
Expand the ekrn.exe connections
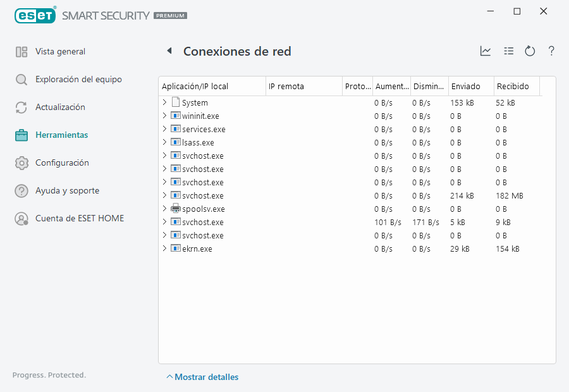165,248
